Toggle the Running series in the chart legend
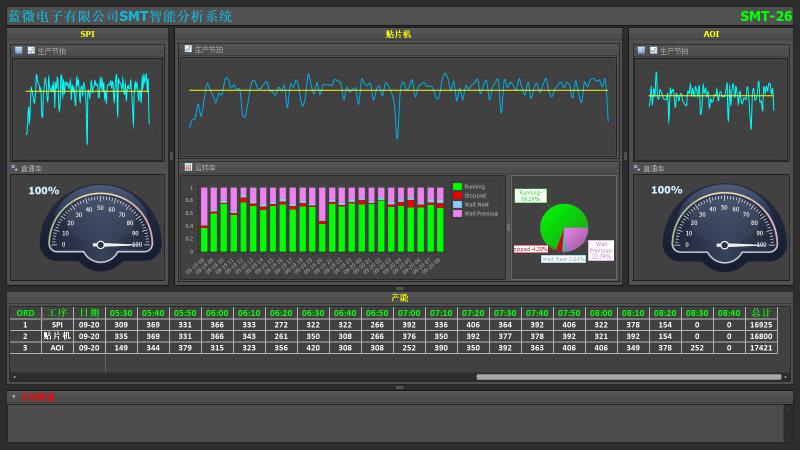The width and height of the screenshot is (800, 450). 457,187
